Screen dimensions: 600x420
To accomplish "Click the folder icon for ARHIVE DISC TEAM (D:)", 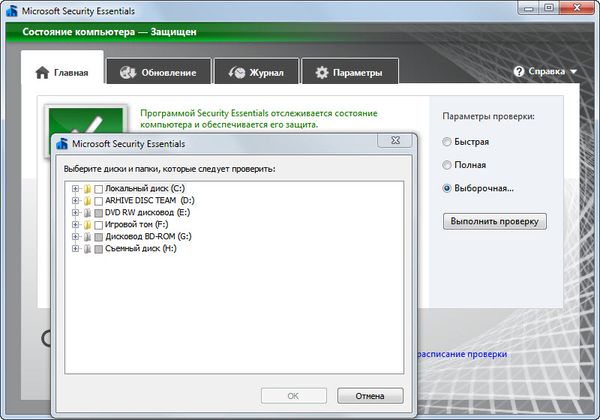I will click(x=88, y=200).
